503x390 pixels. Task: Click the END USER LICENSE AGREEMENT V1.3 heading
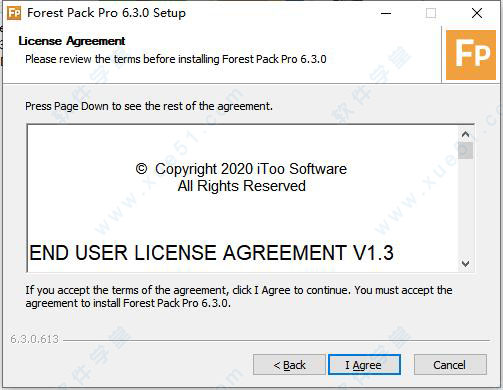(x=211, y=253)
